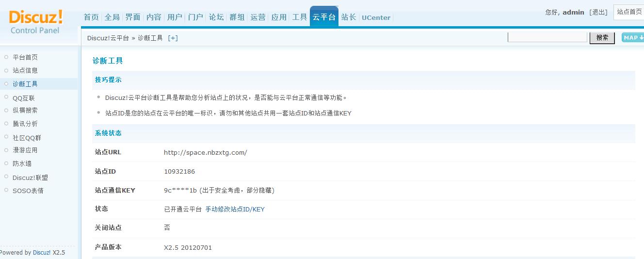Image resolution: width=644 pixels, height=259 pixels.
Task: Expand the [+] add shortcut link
Action: click(173, 38)
